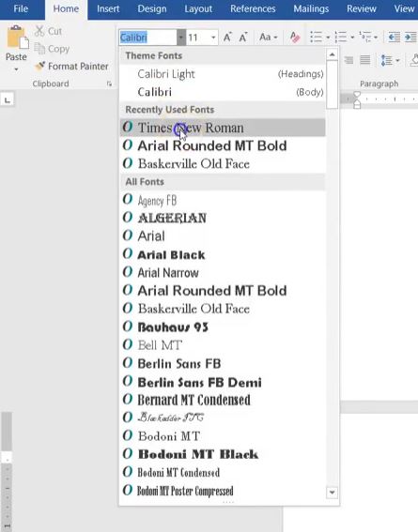Switch to the Layout tab
418x532 pixels.
198,8
